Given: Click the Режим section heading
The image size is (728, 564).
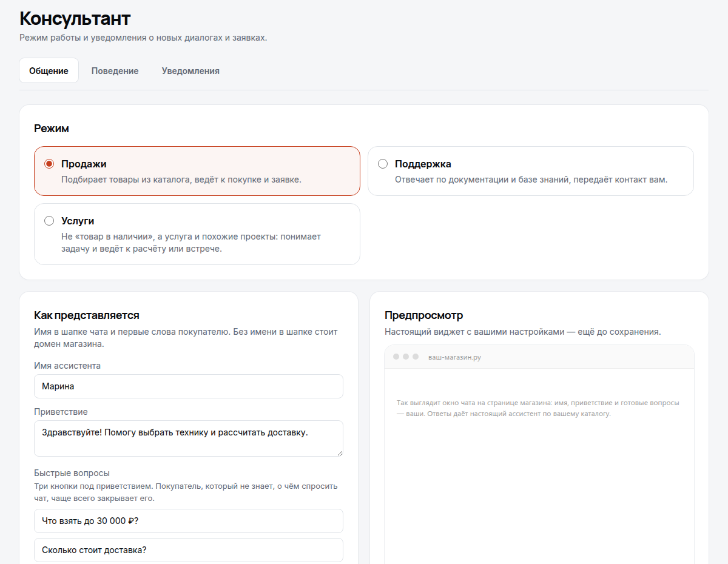Looking at the screenshot, I should tap(52, 129).
